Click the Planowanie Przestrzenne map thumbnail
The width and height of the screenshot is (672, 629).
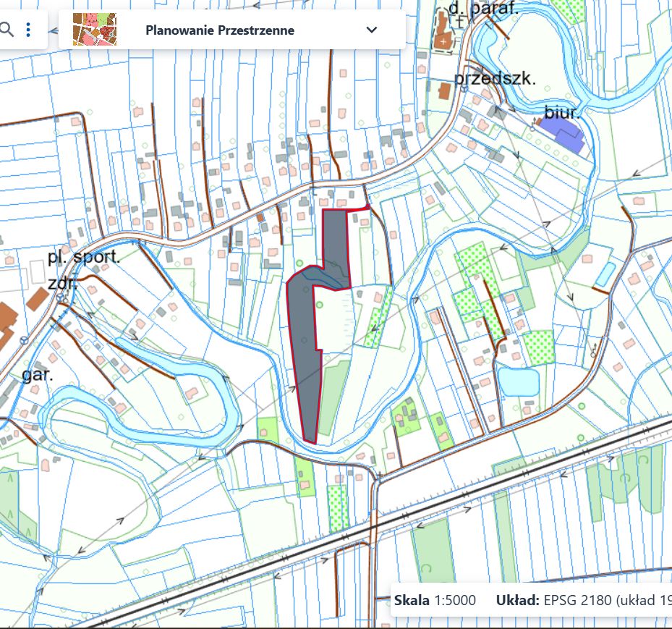tap(95, 29)
